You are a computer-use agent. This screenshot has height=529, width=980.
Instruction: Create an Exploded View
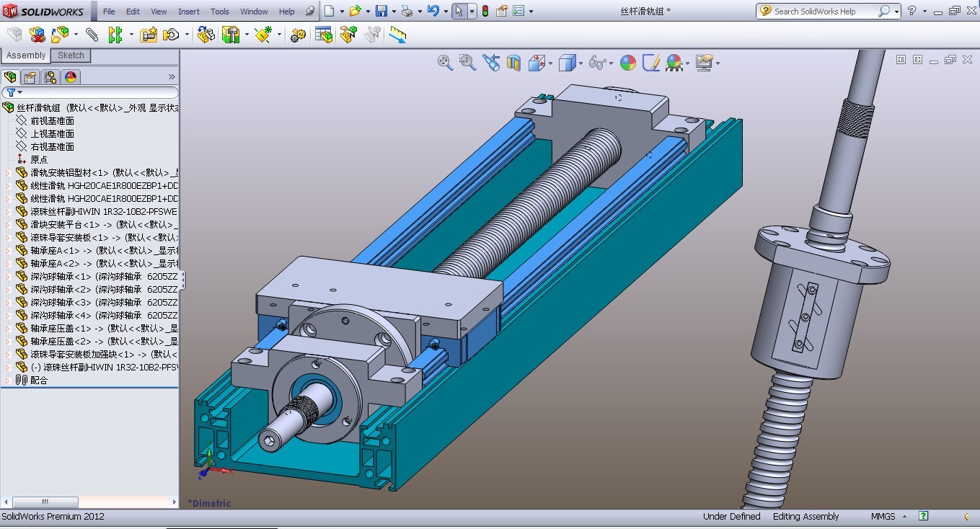(348, 34)
